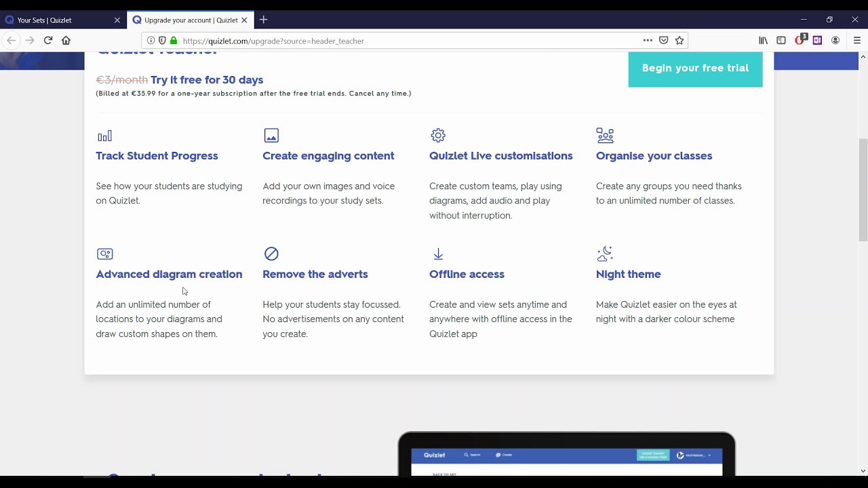Click 'Make Quizlet easier on the eyes' description

pyautogui.click(x=666, y=312)
